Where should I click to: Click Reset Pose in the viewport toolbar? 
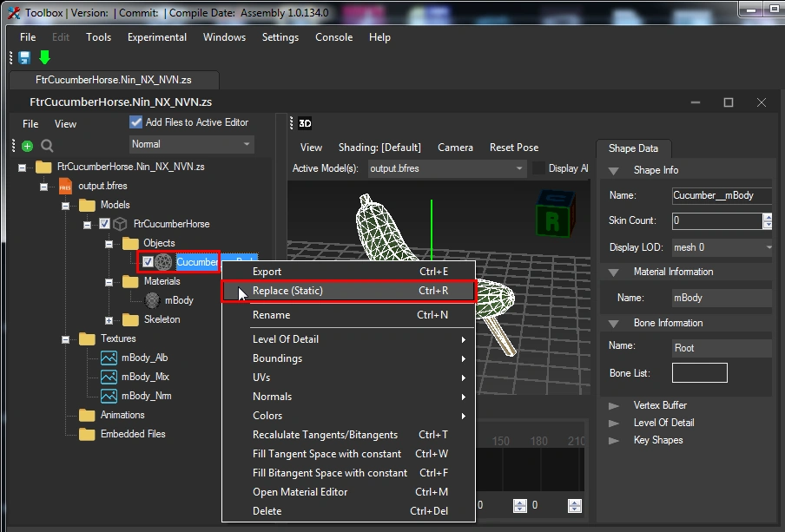pos(514,148)
